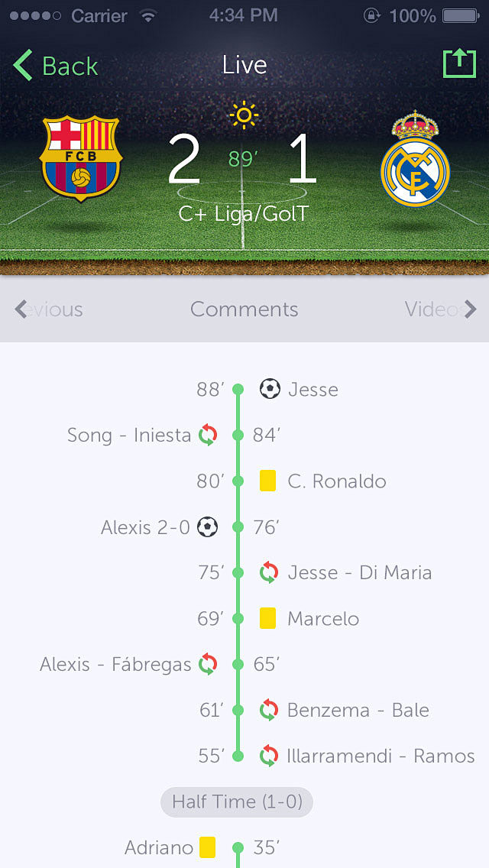
Task: Tap the Real Madrid crest
Action: (x=415, y=159)
